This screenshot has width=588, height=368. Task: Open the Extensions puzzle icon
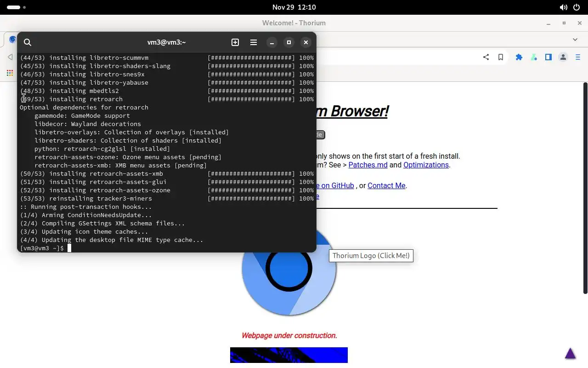point(519,57)
